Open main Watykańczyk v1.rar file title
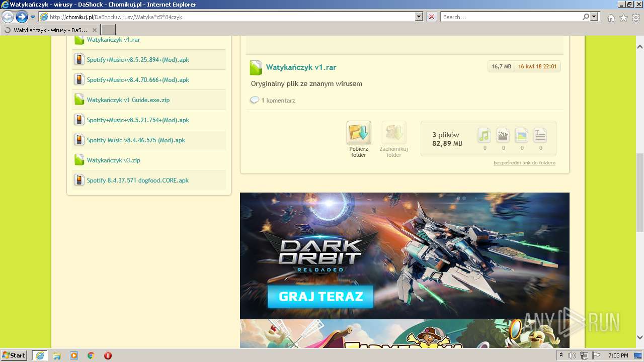The width and height of the screenshot is (644, 362). [x=301, y=67]
